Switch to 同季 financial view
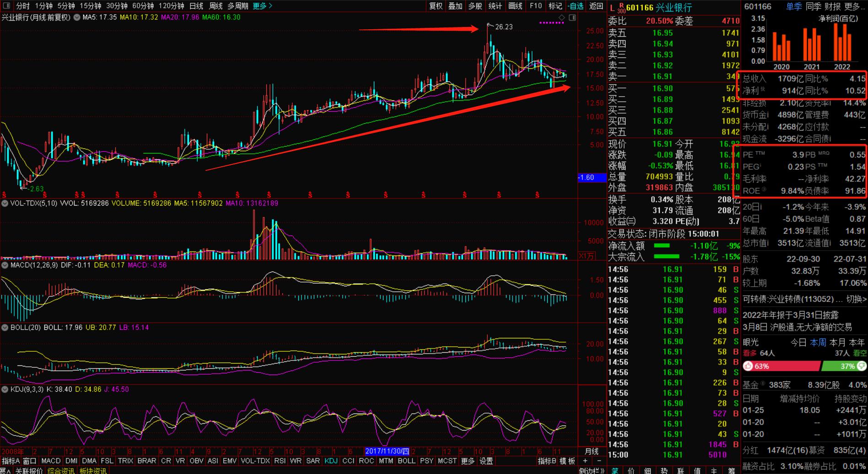Screen dimensions: 868x474 click(x=813, y=6)
